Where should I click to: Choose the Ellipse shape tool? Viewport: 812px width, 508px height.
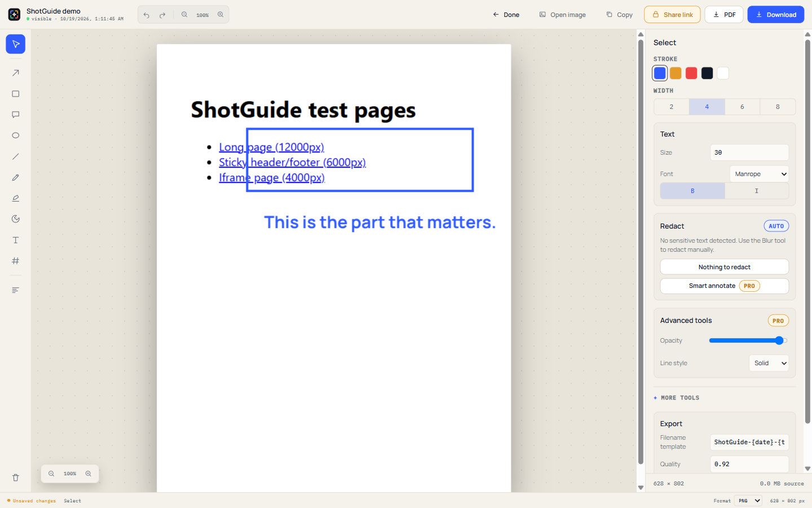coord(15,135)
